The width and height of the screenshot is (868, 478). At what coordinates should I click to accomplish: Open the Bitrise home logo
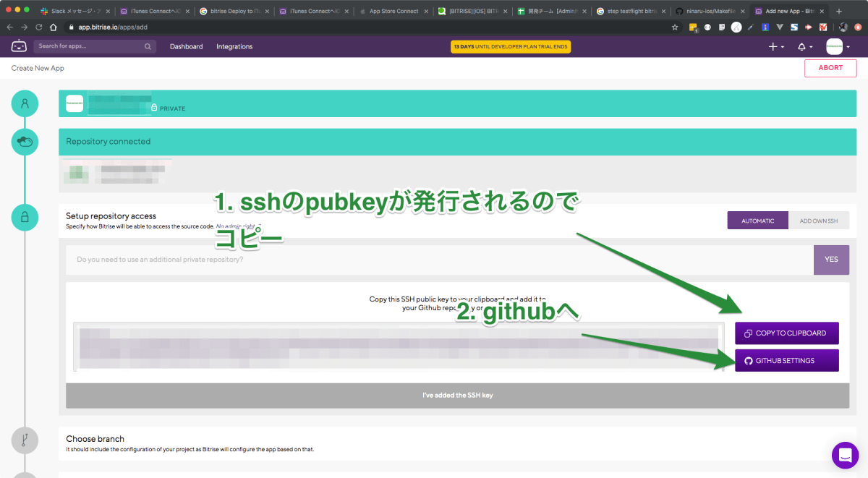[x=18, y=46]
